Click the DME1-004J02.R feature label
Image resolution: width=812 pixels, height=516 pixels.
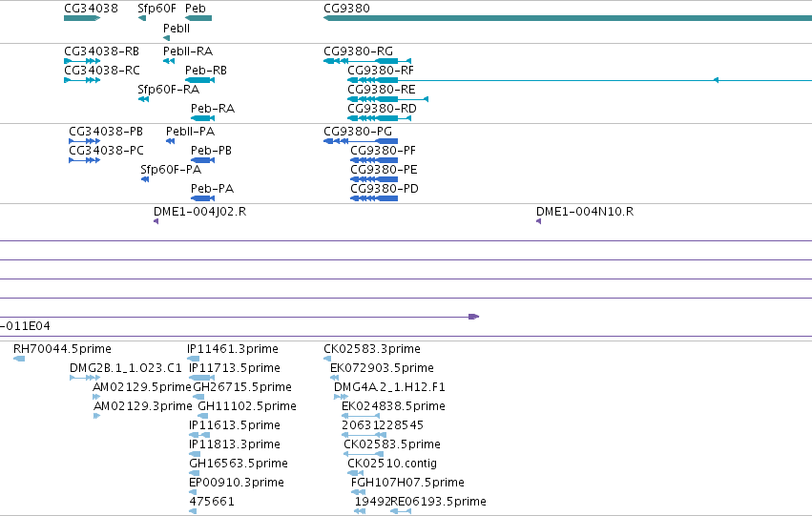click(199, 212)
